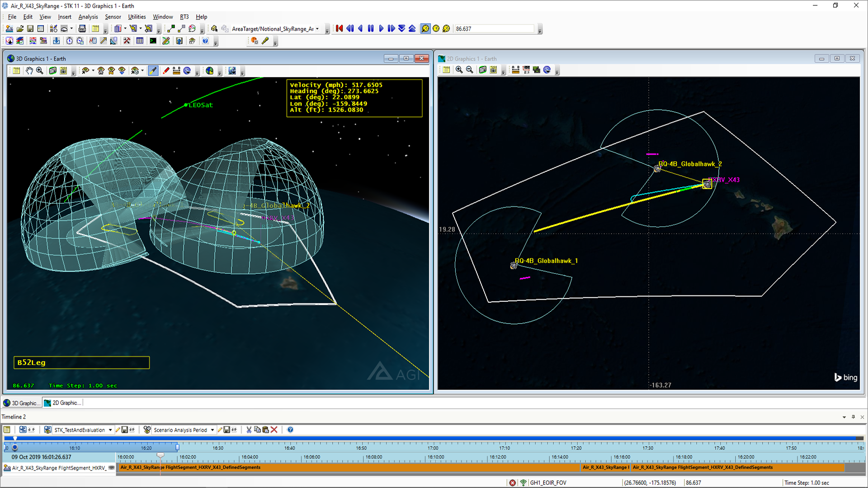Toggle the highlighted 3D measure tool button
868x488 pixels.
point(153,70)
